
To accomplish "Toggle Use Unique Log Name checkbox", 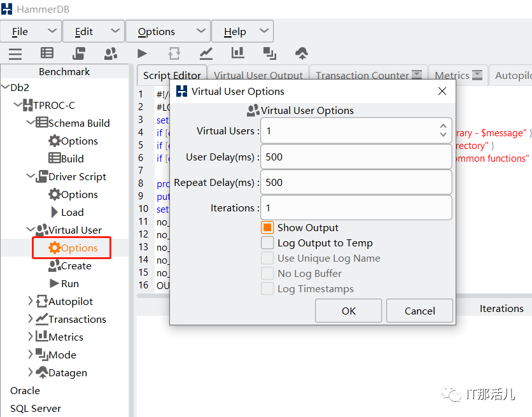I will 267,258.
